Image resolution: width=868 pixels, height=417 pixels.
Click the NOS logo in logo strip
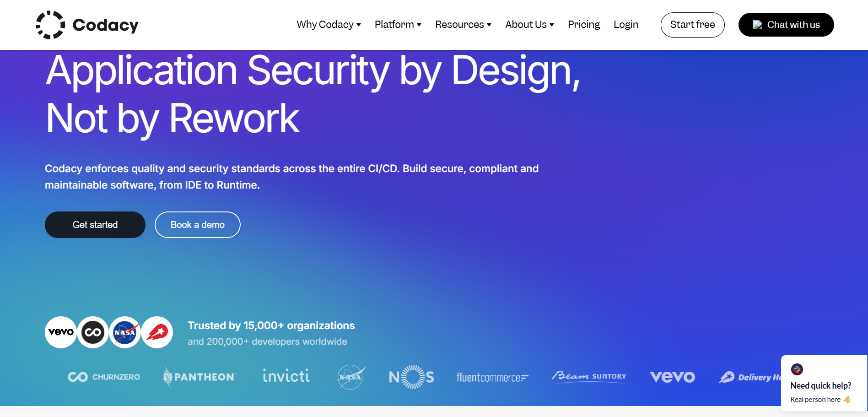point(411,377)
